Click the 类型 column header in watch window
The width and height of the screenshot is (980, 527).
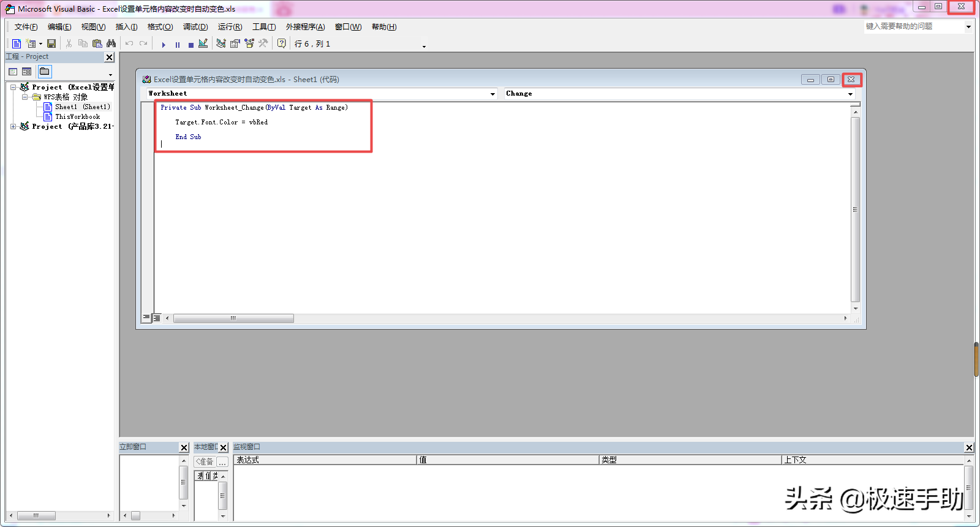690,460
